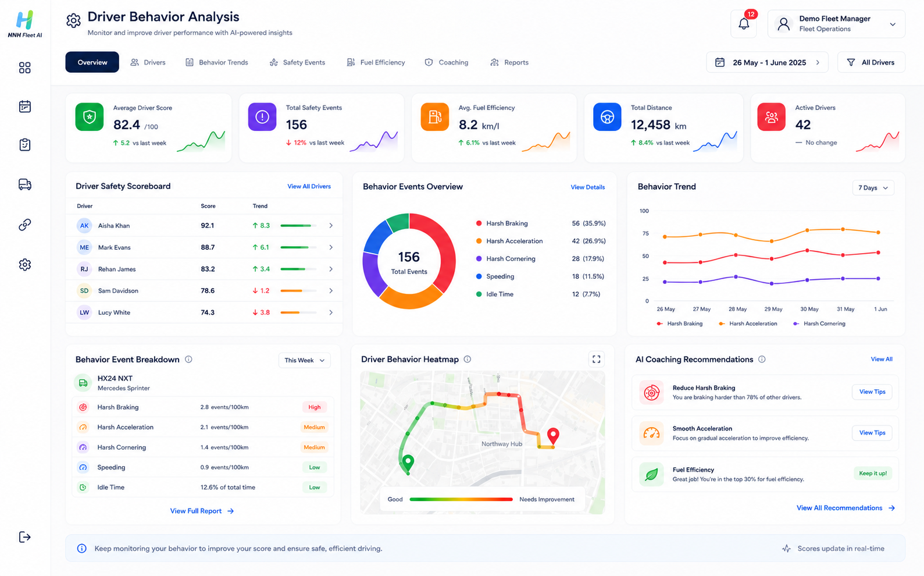Image resolution: width=924 pixels, height=576 pixels.
Task: Click the 156 Total Events donut center
Action: [409, 262]
